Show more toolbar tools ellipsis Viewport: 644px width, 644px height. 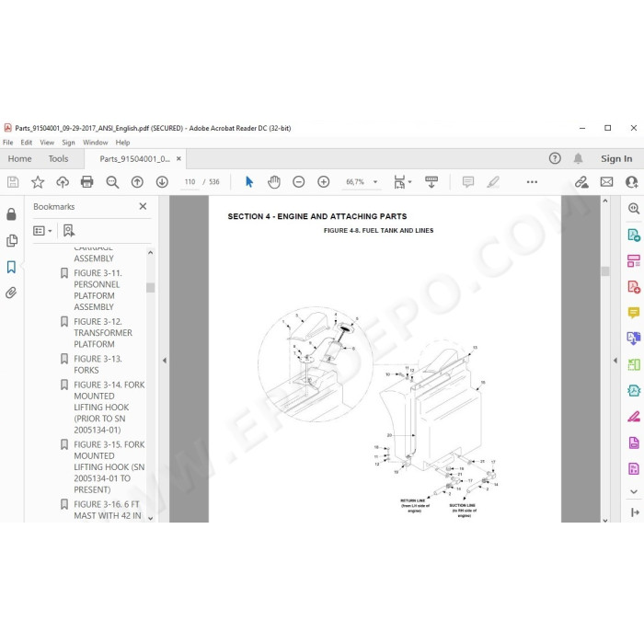coord(532,182)
